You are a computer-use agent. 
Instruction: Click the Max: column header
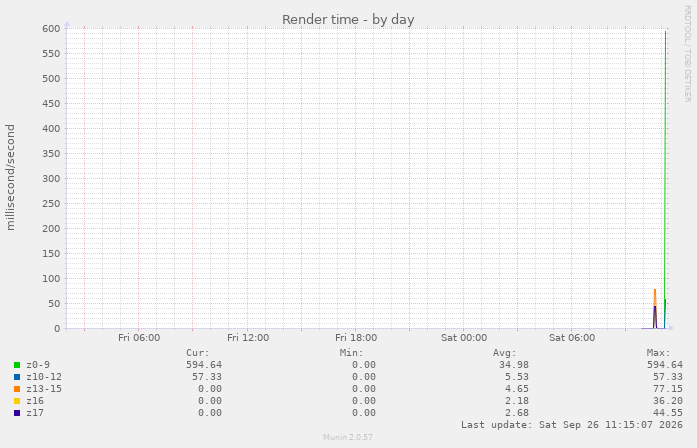coord(658,353)
